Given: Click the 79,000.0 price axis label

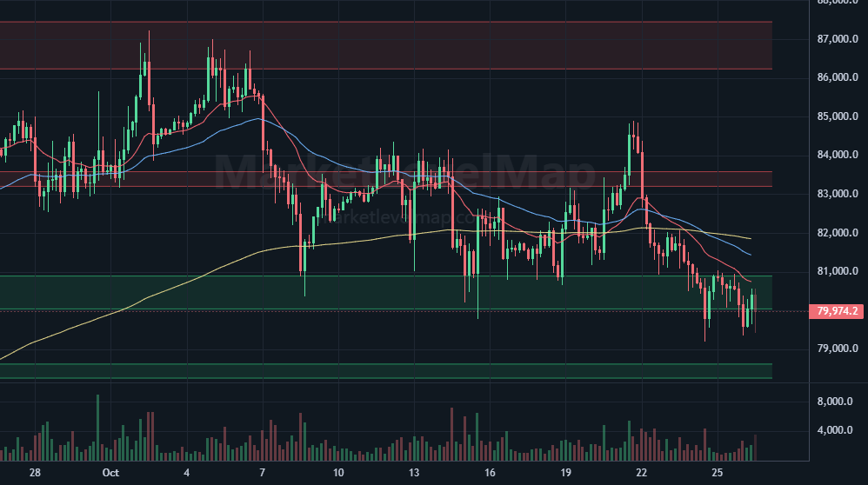Looking at the screenshot, I should pos(838,349).
